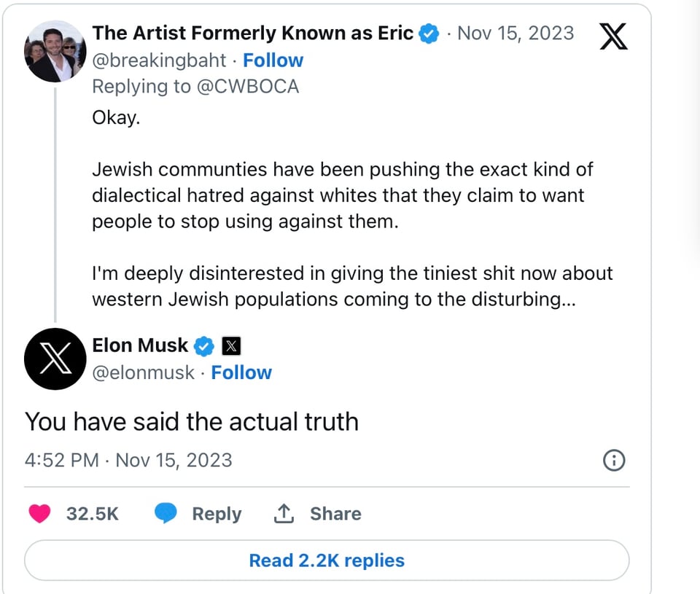Click the share upload arrow icon
The image size is (700, 594).
coord(283,514)
